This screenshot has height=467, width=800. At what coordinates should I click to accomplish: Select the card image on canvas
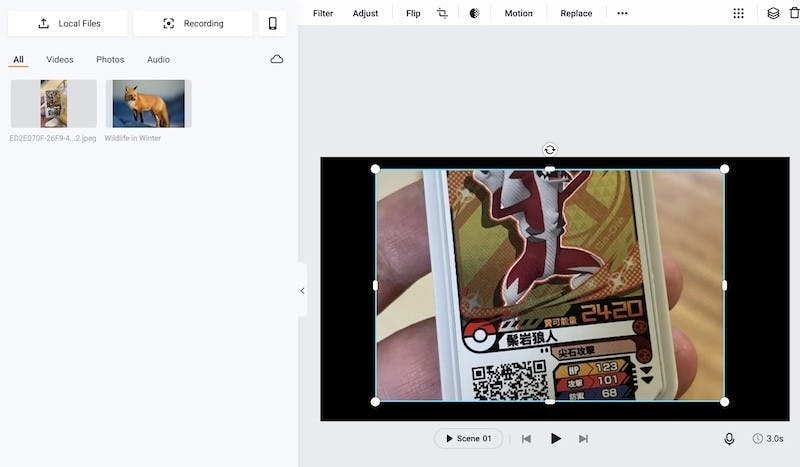click(550, 285)
